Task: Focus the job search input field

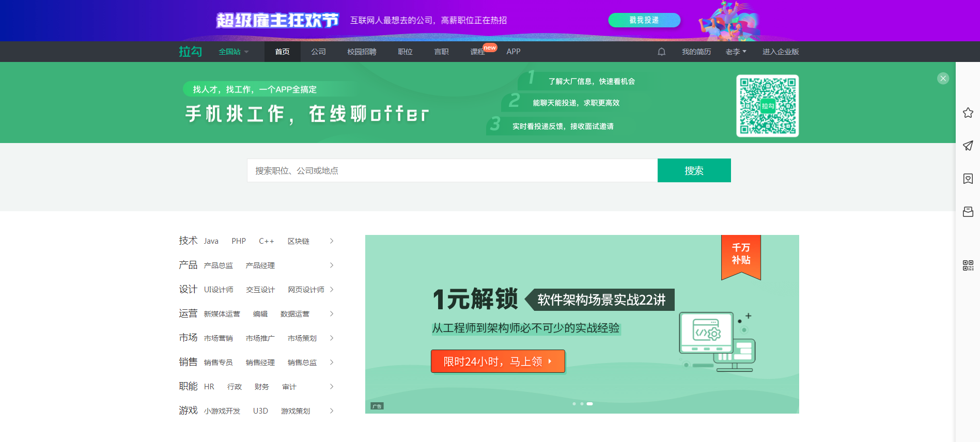Action: (x=452, y=170)
